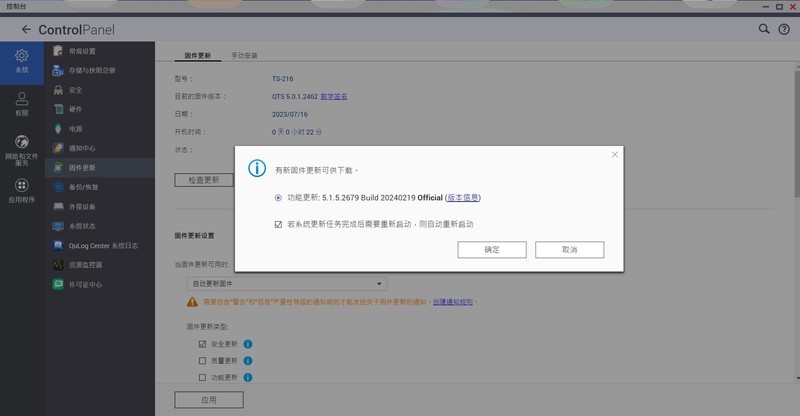This screenshot has height=416, width=800.
Task: Click the 资源监控器 icon
Action: tap(58, 265)
